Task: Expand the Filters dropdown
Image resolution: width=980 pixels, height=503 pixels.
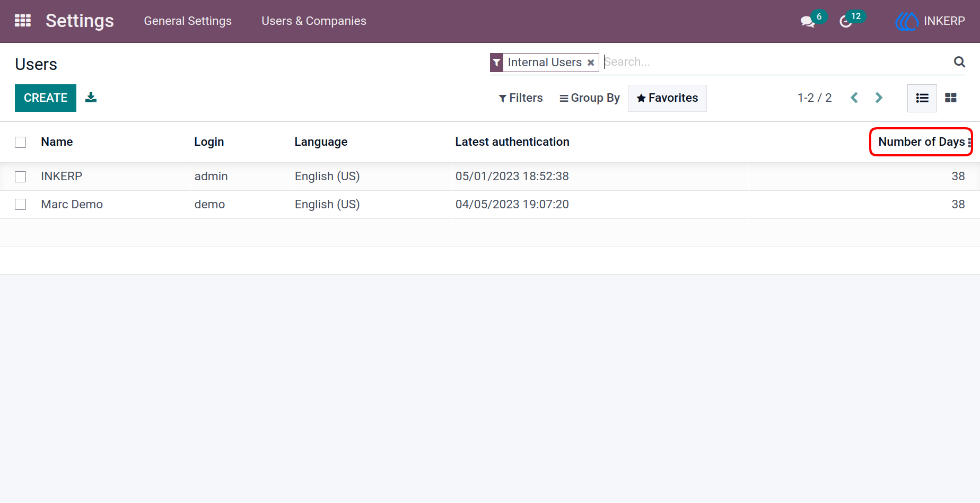Action: (x=521, y=98)
